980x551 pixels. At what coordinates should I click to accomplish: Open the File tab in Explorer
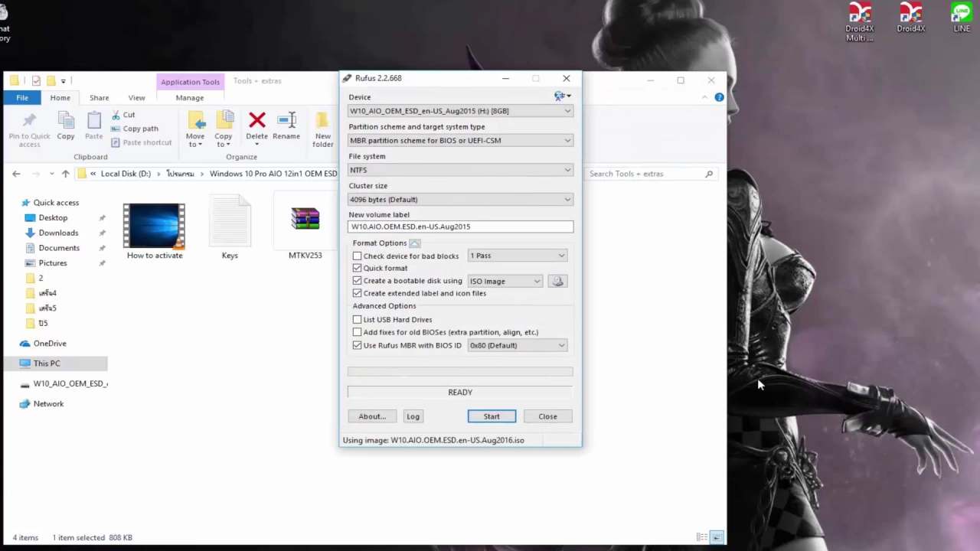point(22,98)
